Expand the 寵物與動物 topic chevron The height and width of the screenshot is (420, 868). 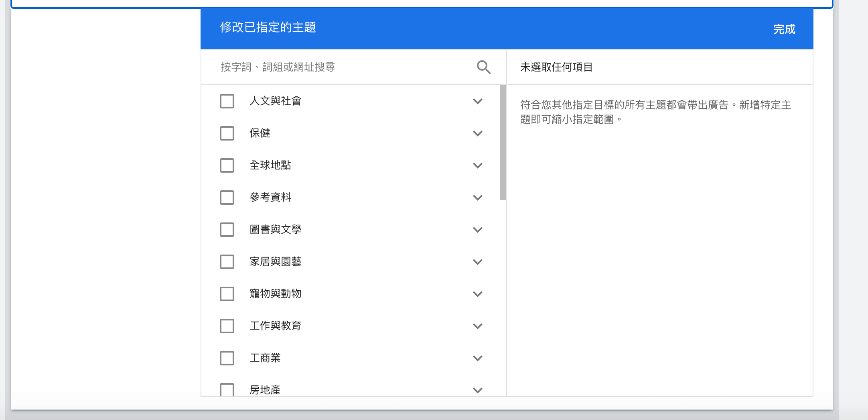(x=477, y=294)
